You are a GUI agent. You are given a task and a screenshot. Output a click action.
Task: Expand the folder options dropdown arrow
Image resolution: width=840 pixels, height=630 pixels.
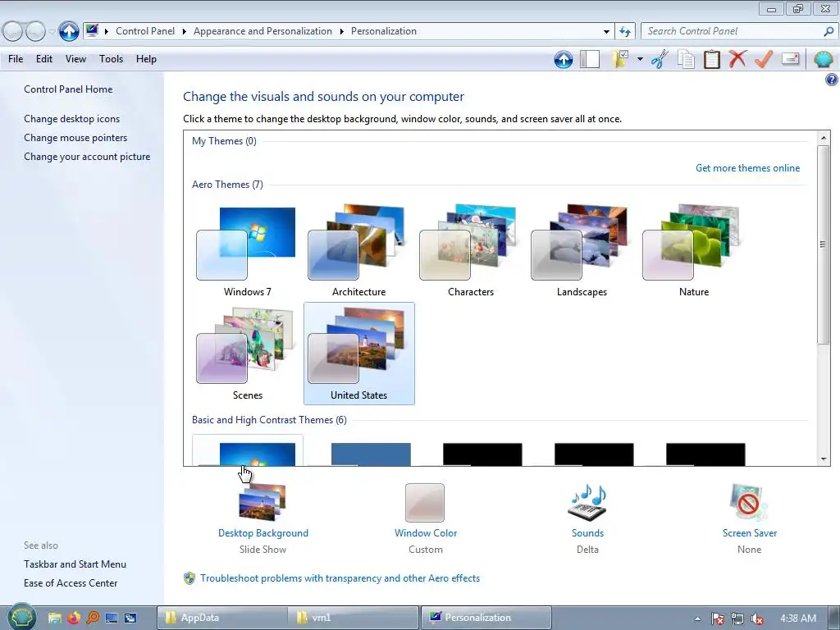(640, 59)
